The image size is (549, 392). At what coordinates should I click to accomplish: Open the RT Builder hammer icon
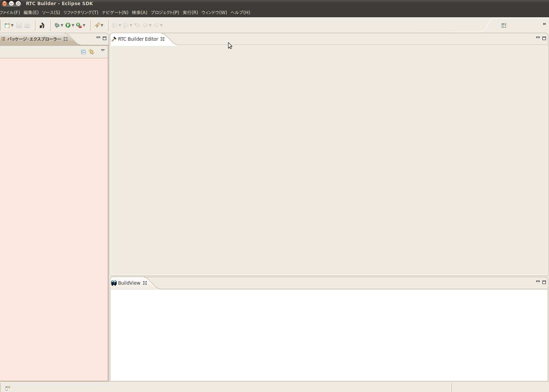click(x=42, y=25)
